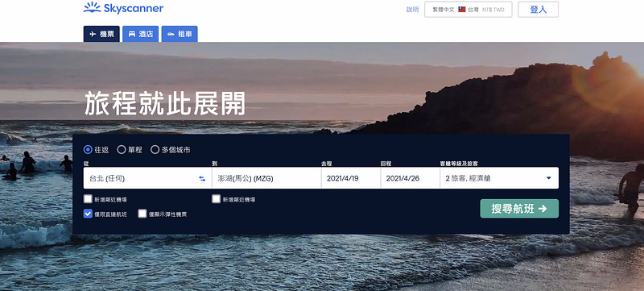Click the 登入 login button

[538, 10]
